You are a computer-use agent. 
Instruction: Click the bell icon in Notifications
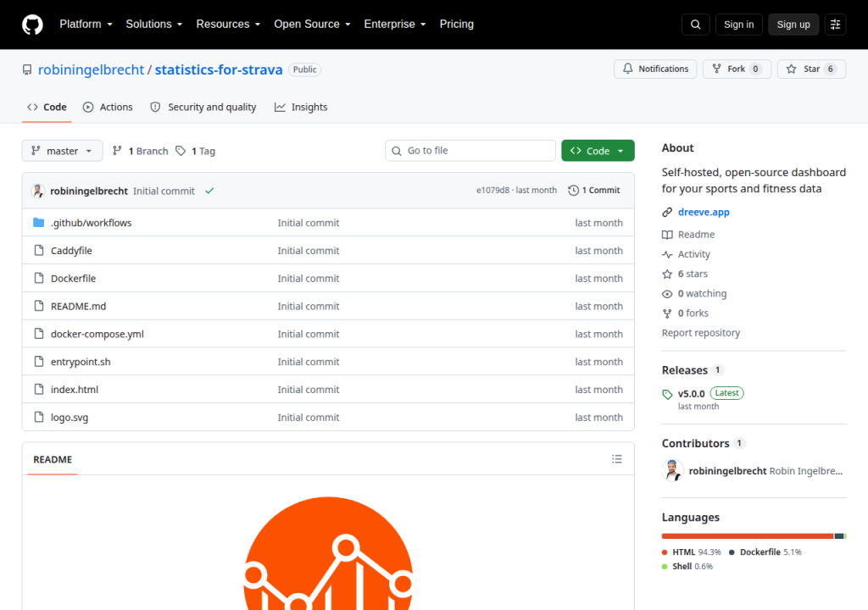click(627, 69)
